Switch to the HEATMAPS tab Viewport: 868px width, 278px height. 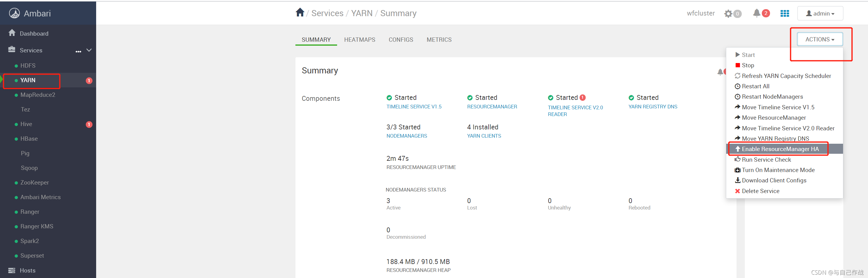tap(360, 40)
